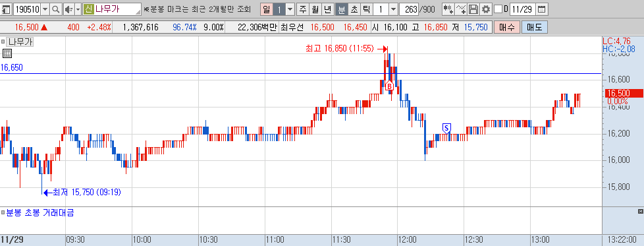The image size is (644, 246).
Task: Open chart settings gear icon
Action: 486,9
